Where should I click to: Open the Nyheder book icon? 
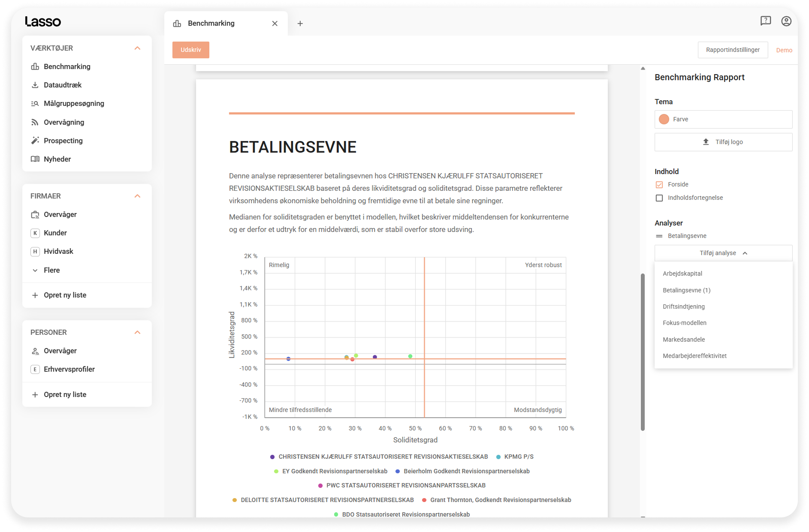35,159
